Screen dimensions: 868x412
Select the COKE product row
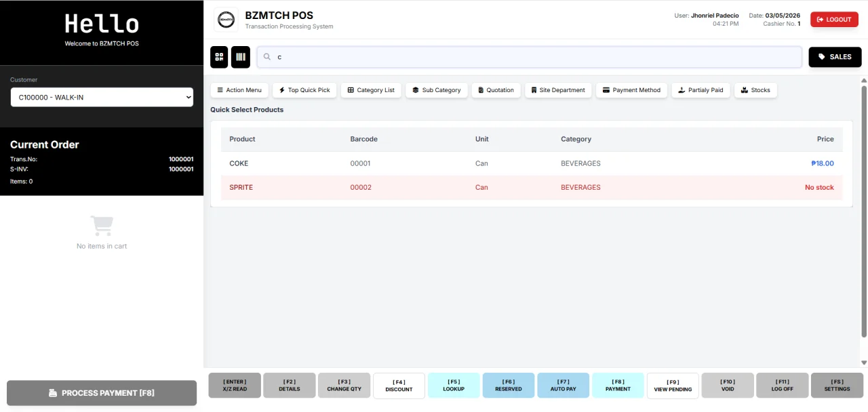pos(532,163)
